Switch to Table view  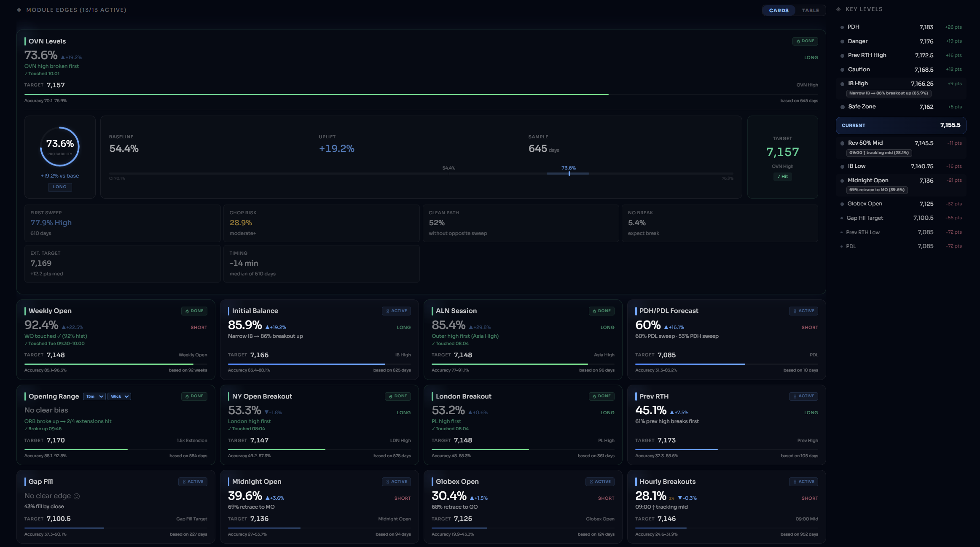click(810, 11)
